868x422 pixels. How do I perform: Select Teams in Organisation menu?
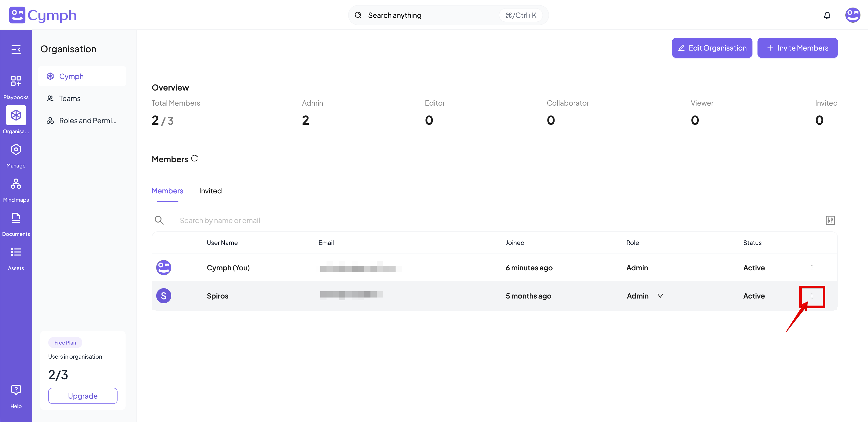tap(69, 99)
